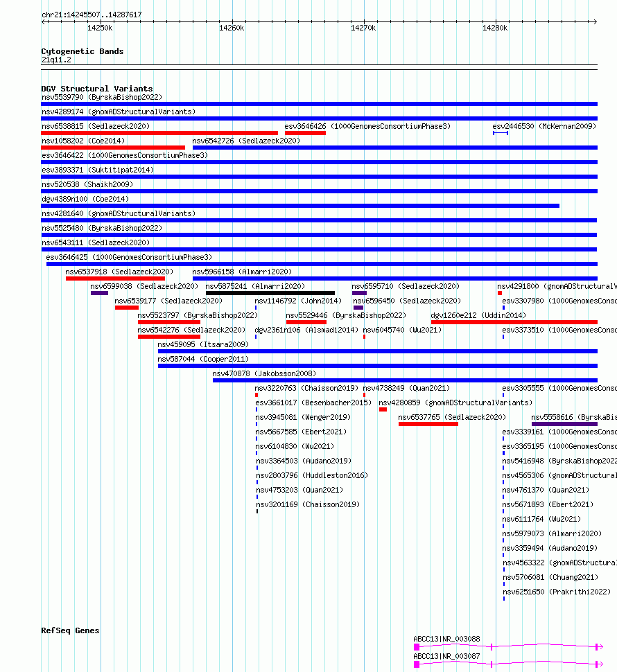
Task: Click esv3373510 variant label
Action: [x=559, y=330]
